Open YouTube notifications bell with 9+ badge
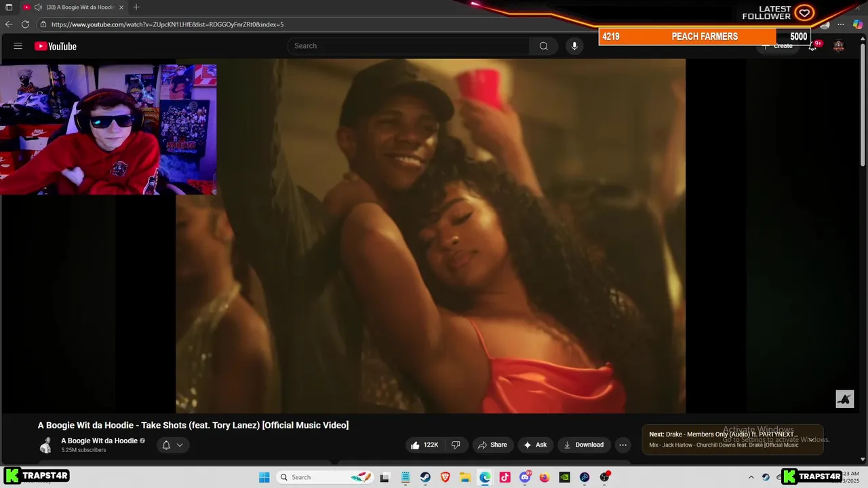The height and width of the screenshot is (488, 868). click(x=813, y=46)
